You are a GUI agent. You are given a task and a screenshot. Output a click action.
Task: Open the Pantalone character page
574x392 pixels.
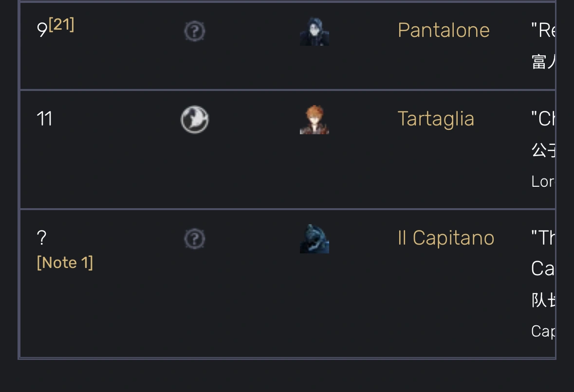[444, 30]
